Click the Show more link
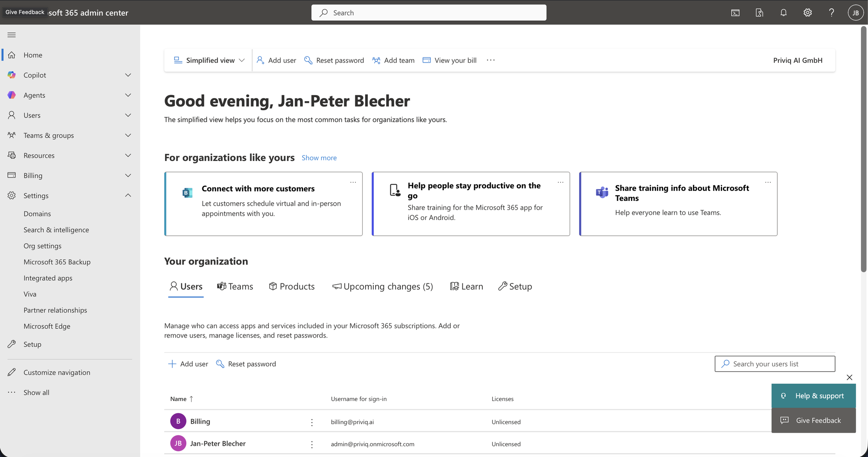 pos(319,158)
